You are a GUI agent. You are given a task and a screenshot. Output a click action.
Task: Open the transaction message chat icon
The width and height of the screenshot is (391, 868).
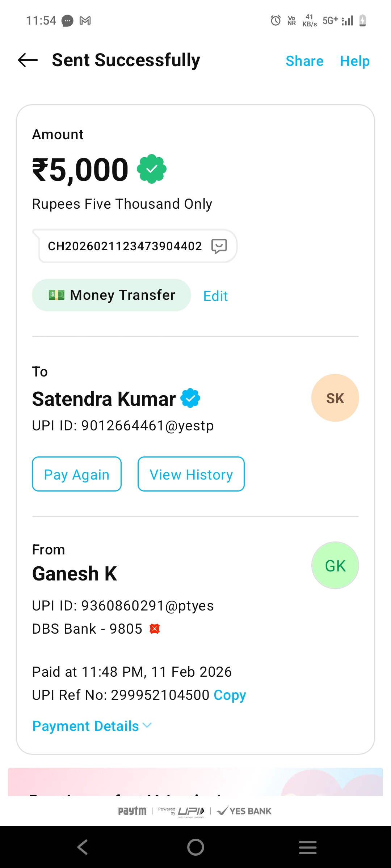(x=219, y=246)
